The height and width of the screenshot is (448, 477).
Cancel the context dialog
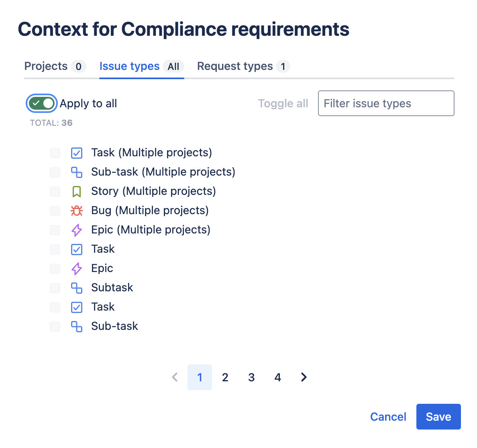(388, 417)
